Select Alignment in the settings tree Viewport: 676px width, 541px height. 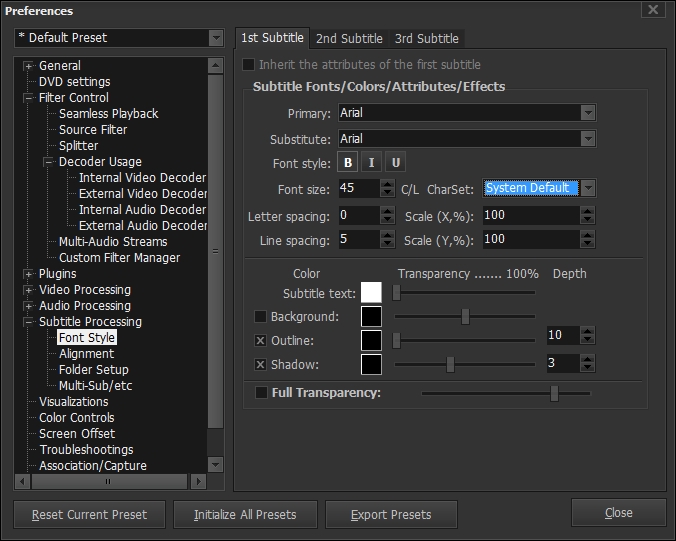86,354
